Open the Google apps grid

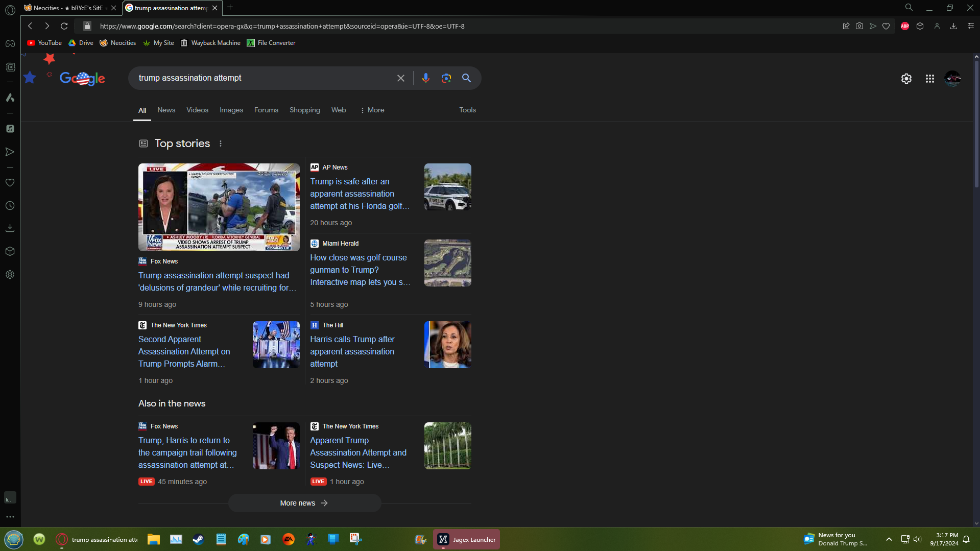(x=929, y=79)
